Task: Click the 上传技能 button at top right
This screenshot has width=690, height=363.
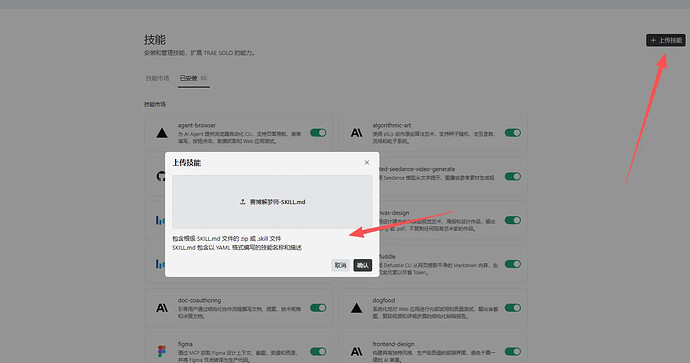Action: (x=666, y=40)
